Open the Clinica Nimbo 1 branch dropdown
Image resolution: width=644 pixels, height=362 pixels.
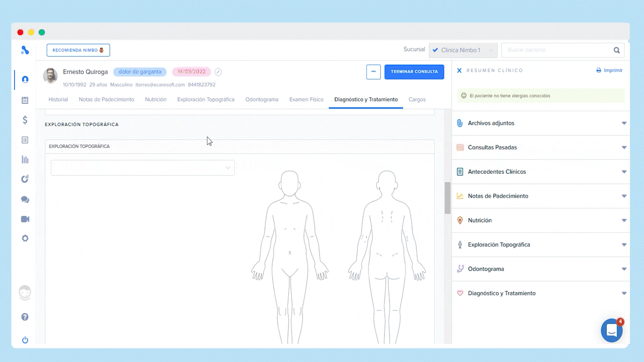(x=463, y=50)
